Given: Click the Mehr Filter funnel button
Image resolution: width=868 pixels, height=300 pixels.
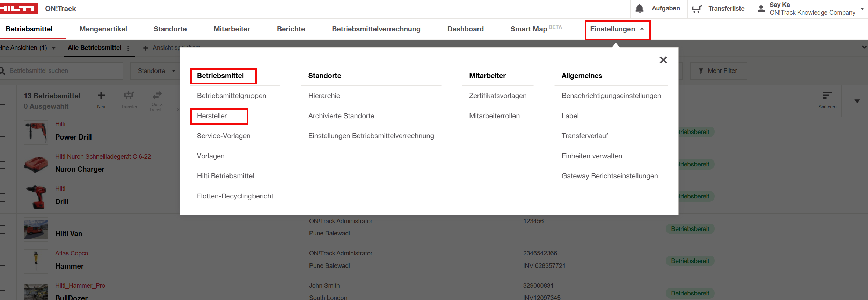Looking at the screenshot, I should [719, 71].
